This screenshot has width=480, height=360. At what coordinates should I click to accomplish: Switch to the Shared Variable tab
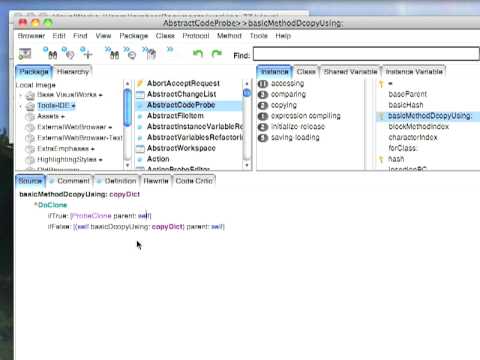[x=350, y=72]
